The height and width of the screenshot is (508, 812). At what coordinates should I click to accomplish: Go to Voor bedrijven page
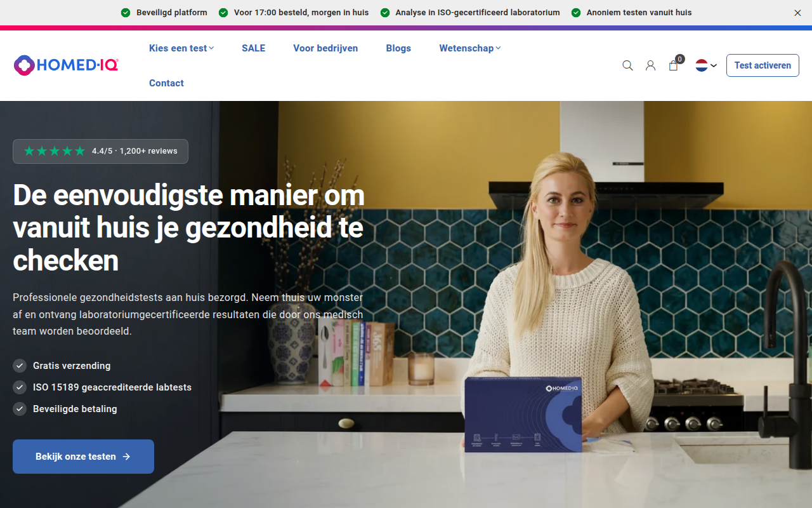tap(325, 48)
